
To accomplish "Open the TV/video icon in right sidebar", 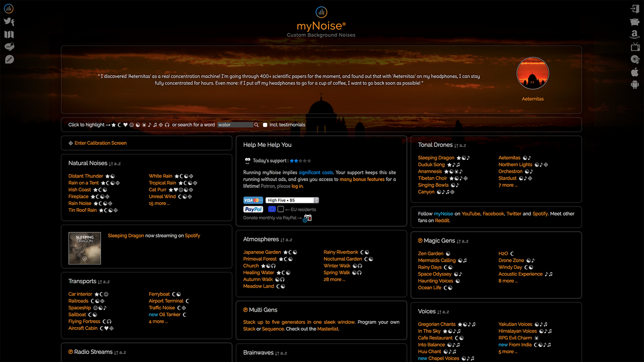I will (635, 47).
